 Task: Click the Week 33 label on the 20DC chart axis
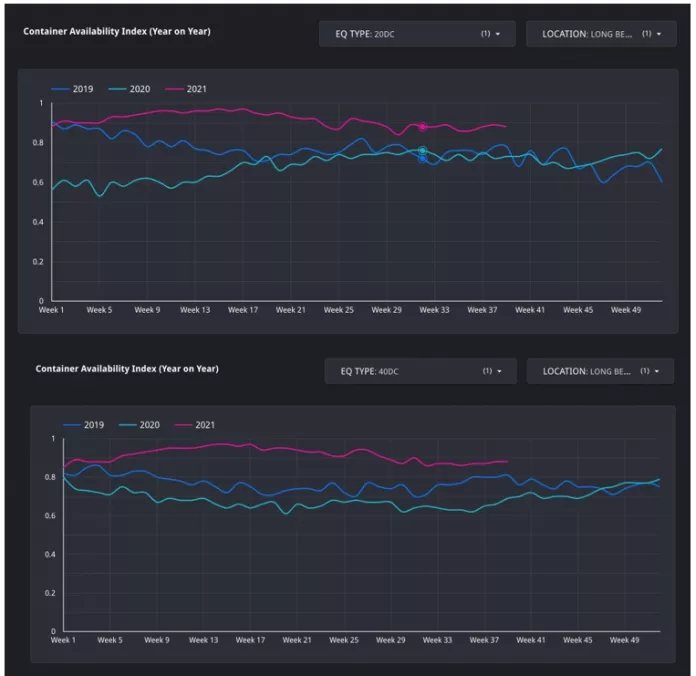(434, 310)
